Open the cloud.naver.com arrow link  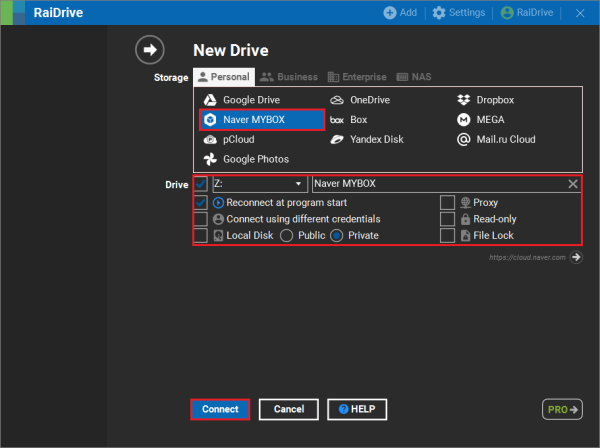pyautogui.click(x=576, y=257)
